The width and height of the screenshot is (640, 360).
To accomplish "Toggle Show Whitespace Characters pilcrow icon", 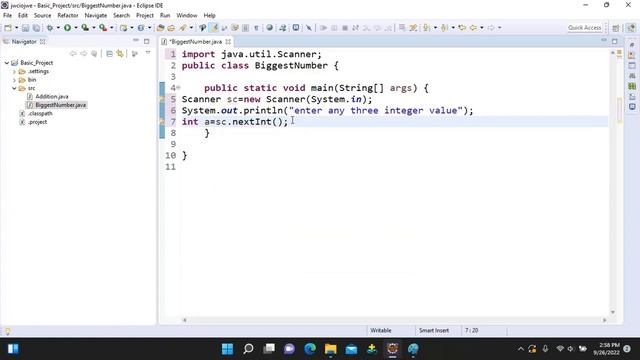I will (256, 28).
